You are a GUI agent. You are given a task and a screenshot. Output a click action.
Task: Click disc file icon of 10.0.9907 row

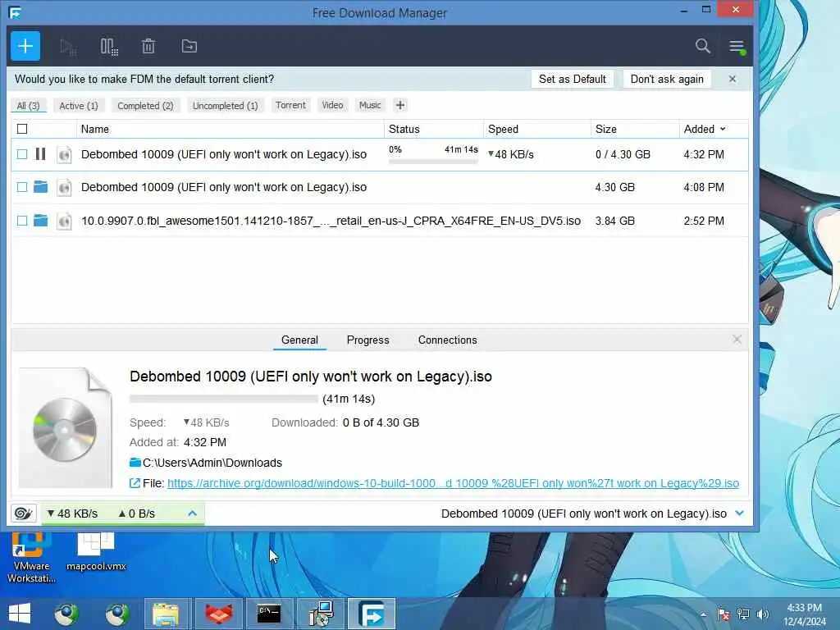64,221
